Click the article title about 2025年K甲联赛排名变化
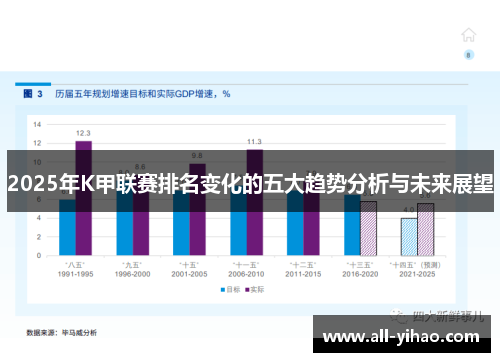Image resolution: width=500 pixels, height=362 pixels. coord(250,183)
